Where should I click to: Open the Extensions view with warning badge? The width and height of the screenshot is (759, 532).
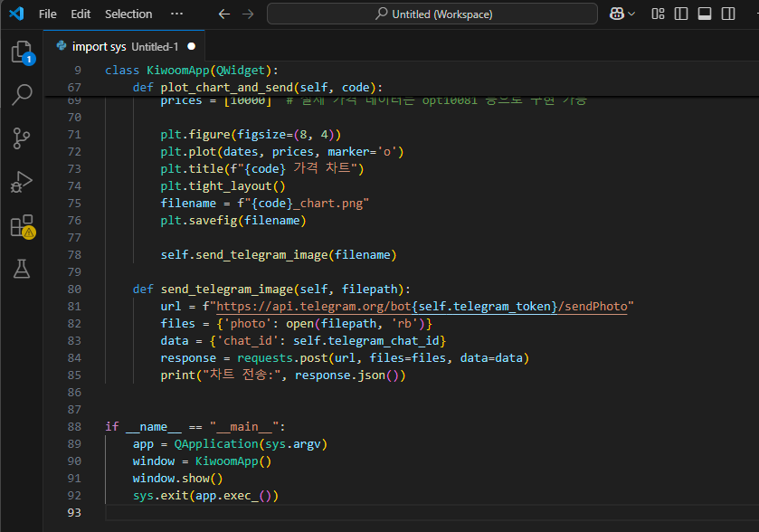point(22,225)
